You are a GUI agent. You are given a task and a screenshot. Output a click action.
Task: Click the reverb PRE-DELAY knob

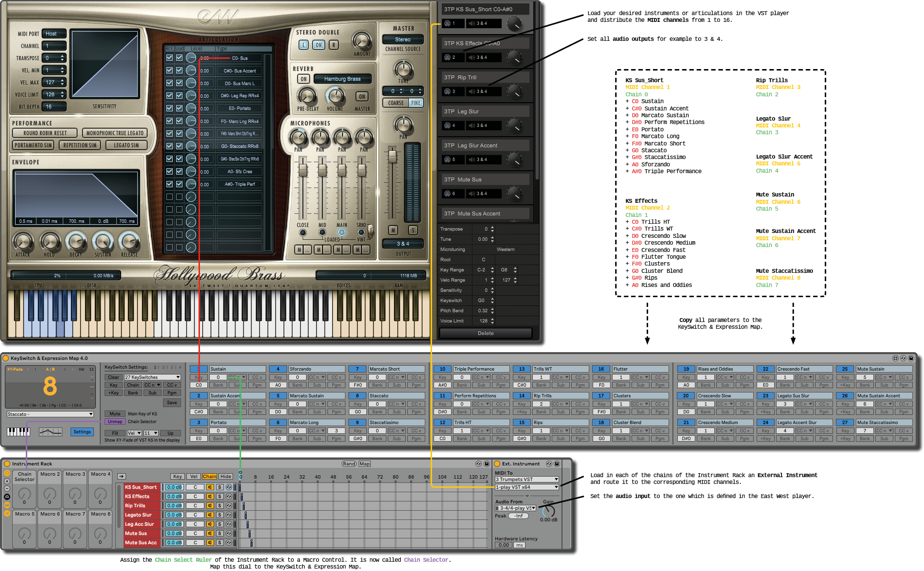pyautogui.click(x=307, y=96)
